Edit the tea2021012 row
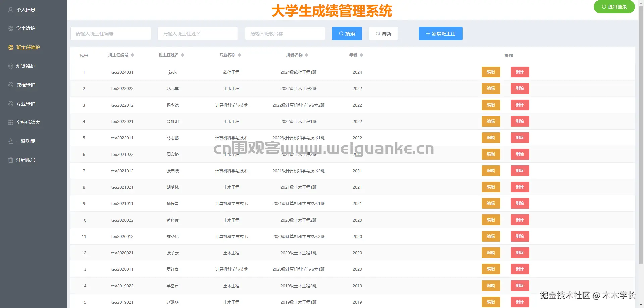The height and width of the screenshot is (308, 644). point(491,171)
